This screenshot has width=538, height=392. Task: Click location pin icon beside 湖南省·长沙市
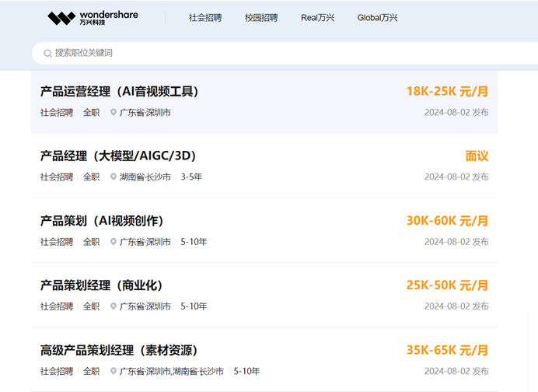pyautogui.click(x=114, y=177)
